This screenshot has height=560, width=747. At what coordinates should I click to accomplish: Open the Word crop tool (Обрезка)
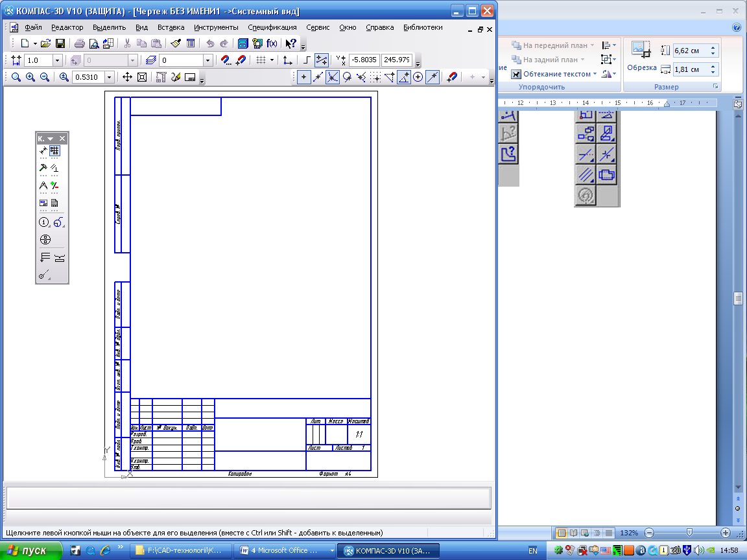pos(641,56)
